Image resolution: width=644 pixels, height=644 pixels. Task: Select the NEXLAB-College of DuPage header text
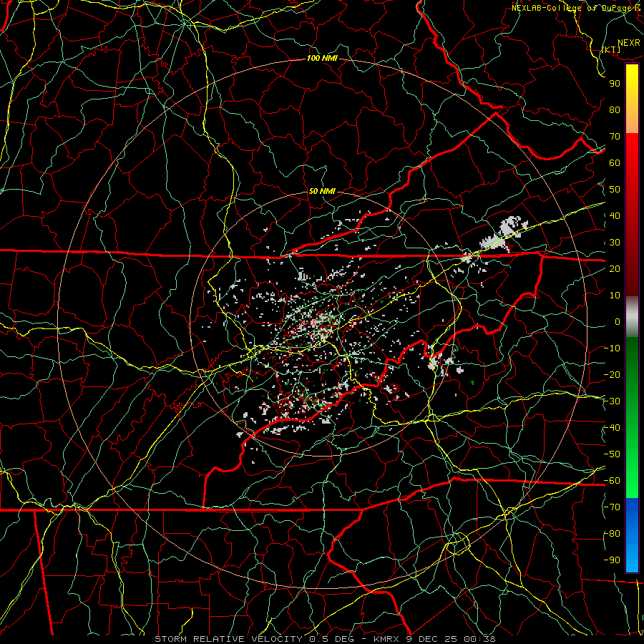click(571, 8)
